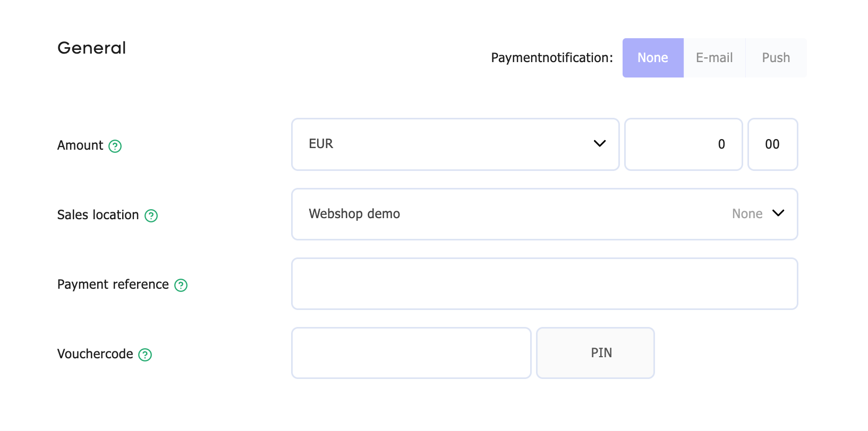Click the PIN input field
868x431 pixels.
tap(595, 353)
